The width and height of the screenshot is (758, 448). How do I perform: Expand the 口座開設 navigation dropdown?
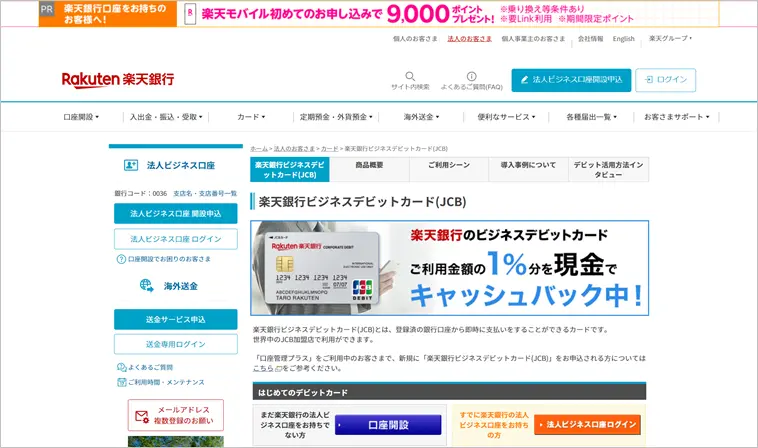(81, 117)
